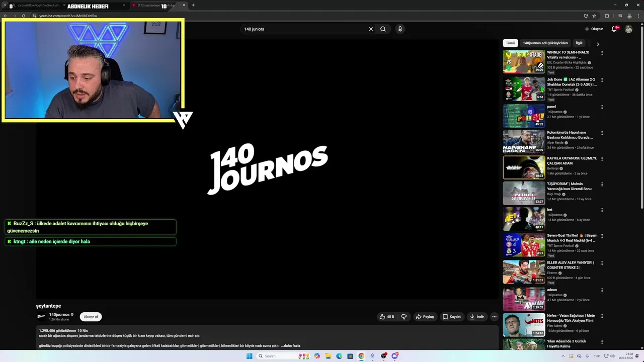Viewport: 644px width, 362px height.
Task: Open the panel video thumbnail
Action: pos(524,116)
